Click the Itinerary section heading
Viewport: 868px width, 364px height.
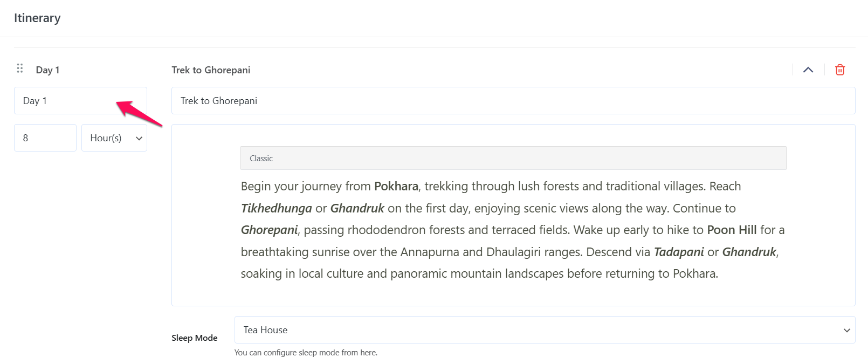point(37,18)
